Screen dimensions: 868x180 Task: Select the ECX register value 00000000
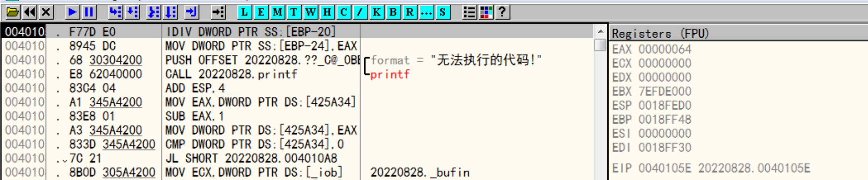pos(665,63)
